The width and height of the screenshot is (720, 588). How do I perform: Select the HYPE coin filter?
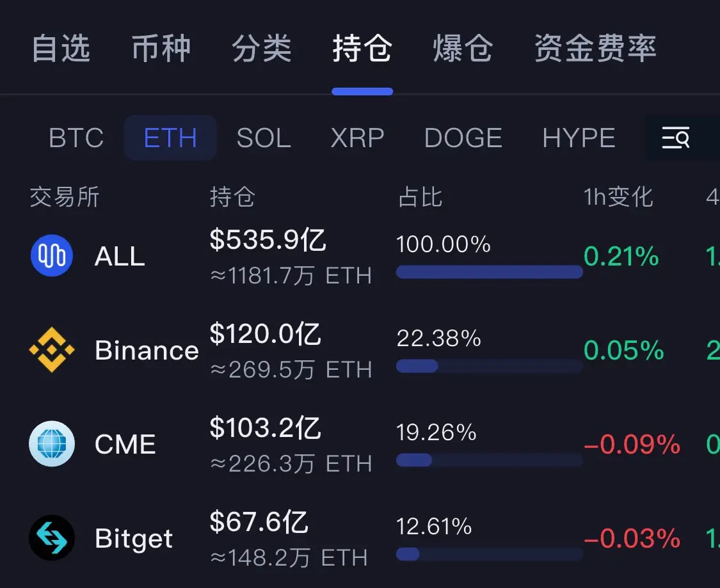pos(579,138)
